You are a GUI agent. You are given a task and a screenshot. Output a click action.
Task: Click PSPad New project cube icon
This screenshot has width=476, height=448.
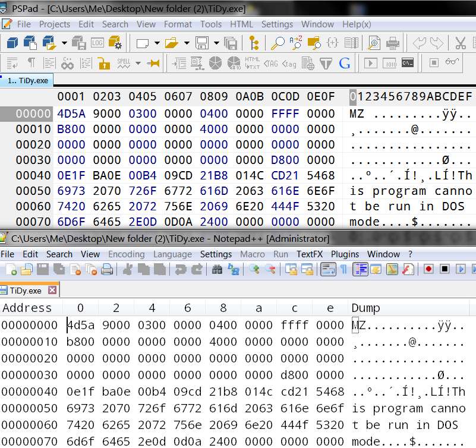point(12,43)
